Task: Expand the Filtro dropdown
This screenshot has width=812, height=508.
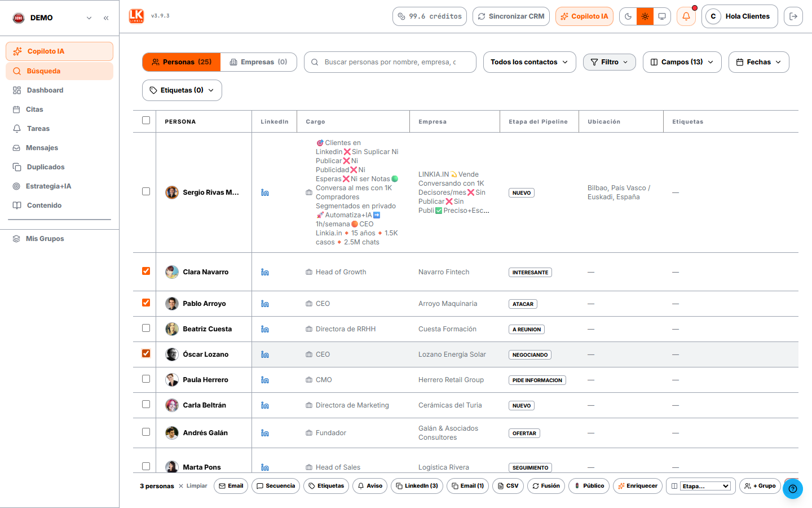Action: click(x=610, y=62)
